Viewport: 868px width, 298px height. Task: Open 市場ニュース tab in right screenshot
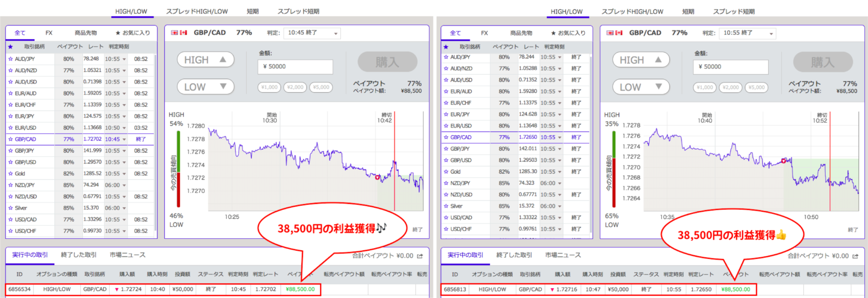point(563,255)
